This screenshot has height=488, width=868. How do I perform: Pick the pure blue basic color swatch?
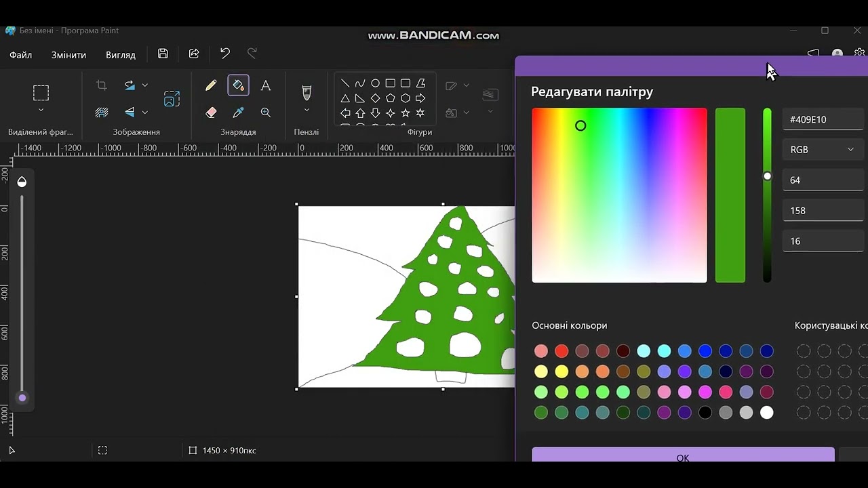pos(705,351)
